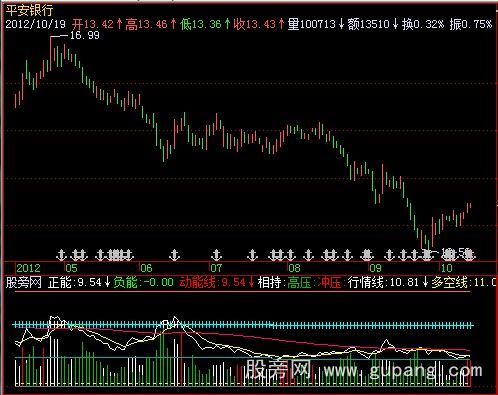Click the 08 month label on time axis
The height and width of the screenshot is (395, 498).
click(294, 268)
